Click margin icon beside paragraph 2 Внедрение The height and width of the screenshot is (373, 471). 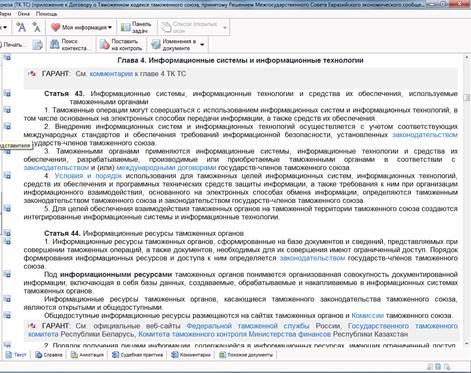pyautogui.click(x=7, y=126)
